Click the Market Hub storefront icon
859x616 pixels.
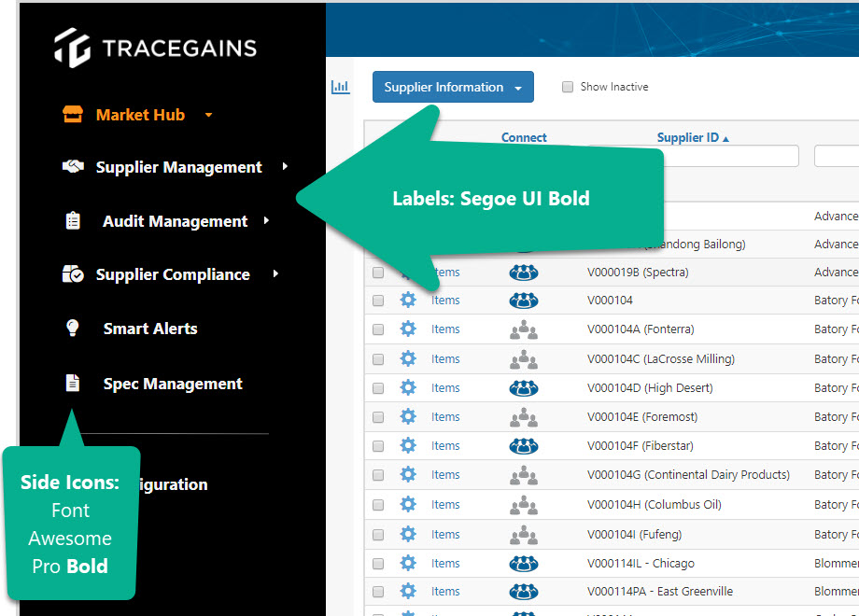point(73,115)
